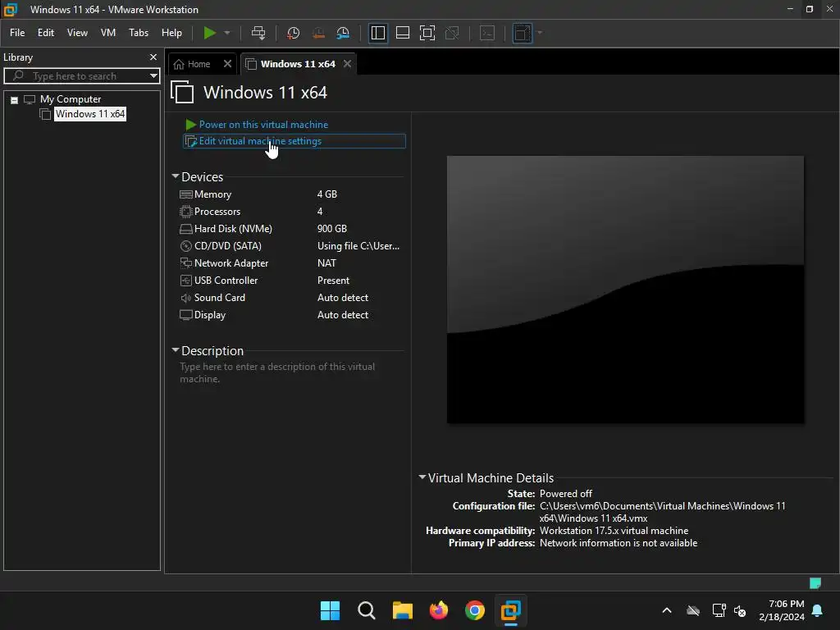This screenshot has width=840, height=630.
Task: Click the CD/DVD disc icon
Action: [186, 246]
